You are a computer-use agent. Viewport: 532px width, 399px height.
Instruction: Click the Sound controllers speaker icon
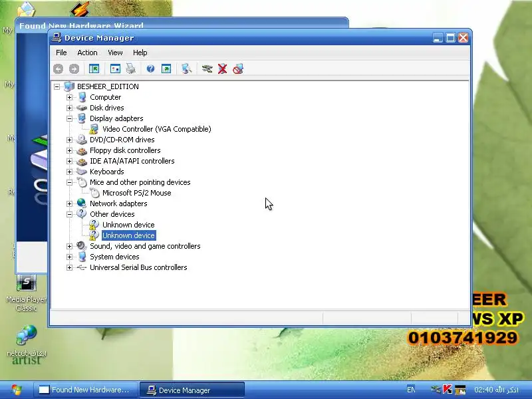click(x=81, y=246)
